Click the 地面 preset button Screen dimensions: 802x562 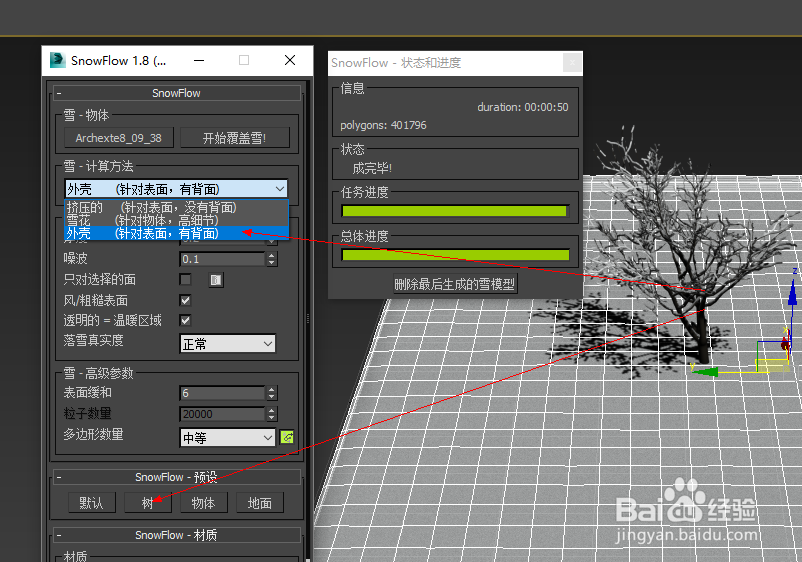coord(259,503)
